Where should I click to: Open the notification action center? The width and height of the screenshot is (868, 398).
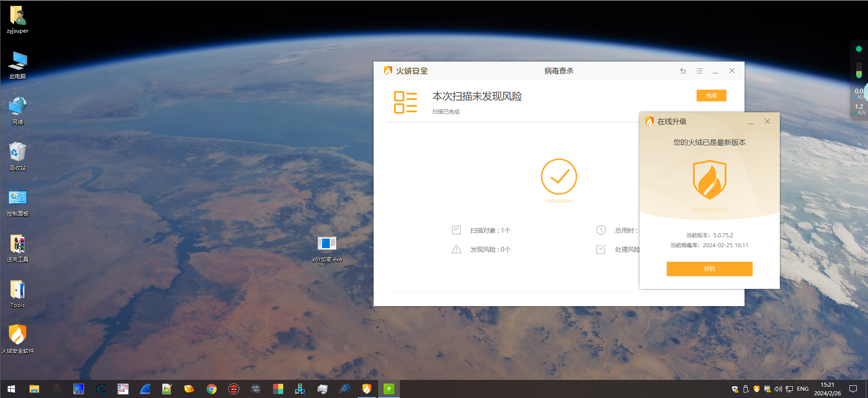(853, 389)
